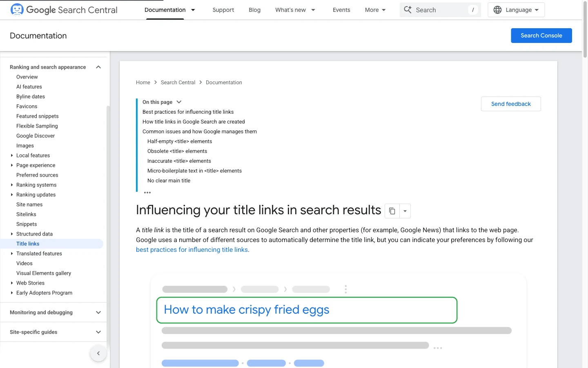Open the Language selector
The width and height of the screenshot is (588, 368).
[x=516, y=10]
